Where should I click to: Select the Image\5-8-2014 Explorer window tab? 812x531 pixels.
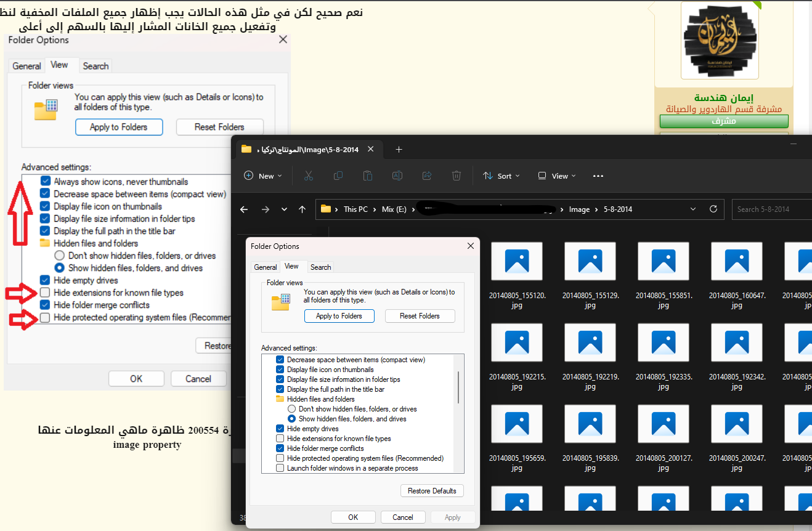click(309, 149)
